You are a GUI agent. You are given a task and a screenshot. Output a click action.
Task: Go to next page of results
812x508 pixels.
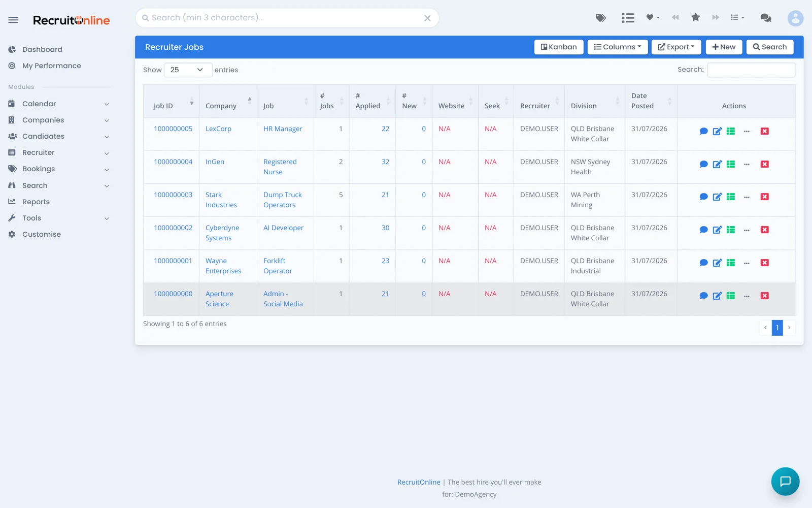[789, 328]
